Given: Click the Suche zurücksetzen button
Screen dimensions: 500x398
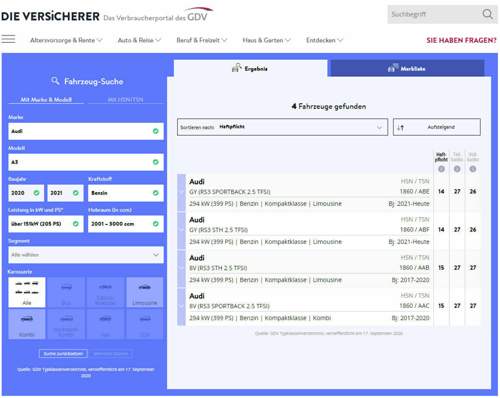Looking at the screenshot, I should tap(63, 354).
